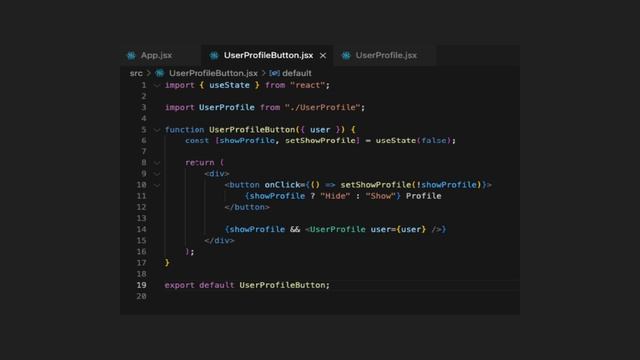Click the return keyword on line 8

point(200,162)
